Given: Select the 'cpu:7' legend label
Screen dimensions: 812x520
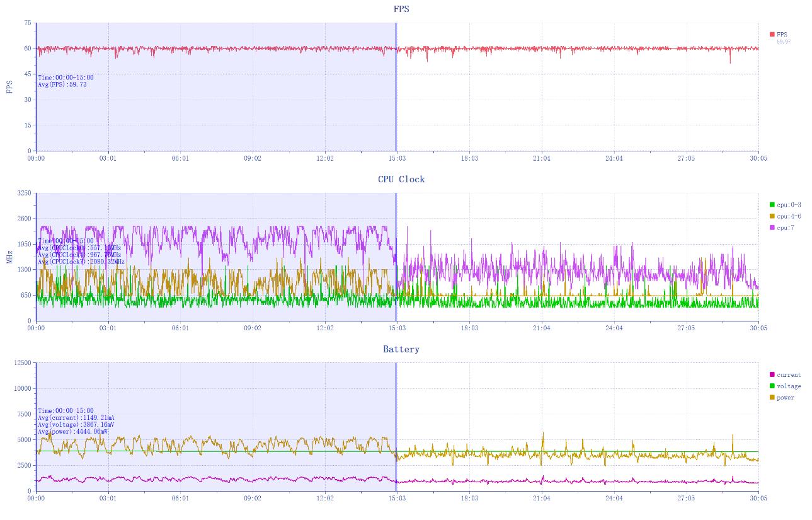Looking at the screenshot, I should [786, 228].
